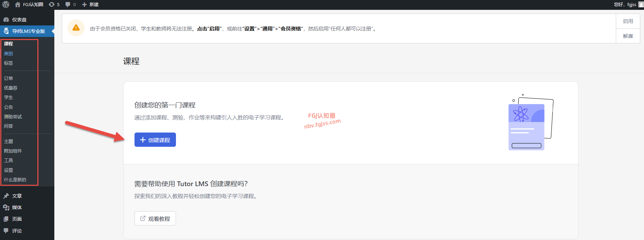
Task: Open 类别 submenu item
Action: [x=8, y=54]
